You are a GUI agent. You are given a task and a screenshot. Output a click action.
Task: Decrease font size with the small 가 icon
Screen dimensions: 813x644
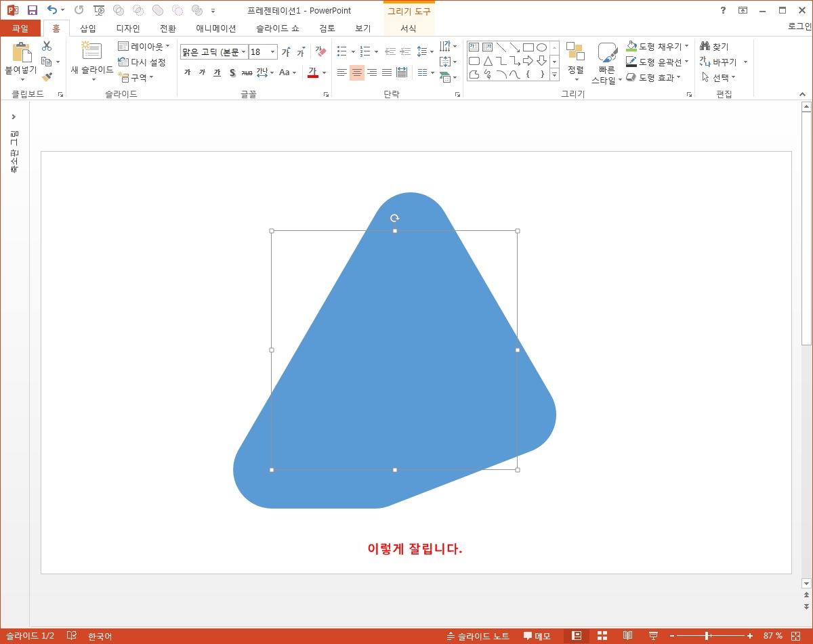[x=300, y=52]
